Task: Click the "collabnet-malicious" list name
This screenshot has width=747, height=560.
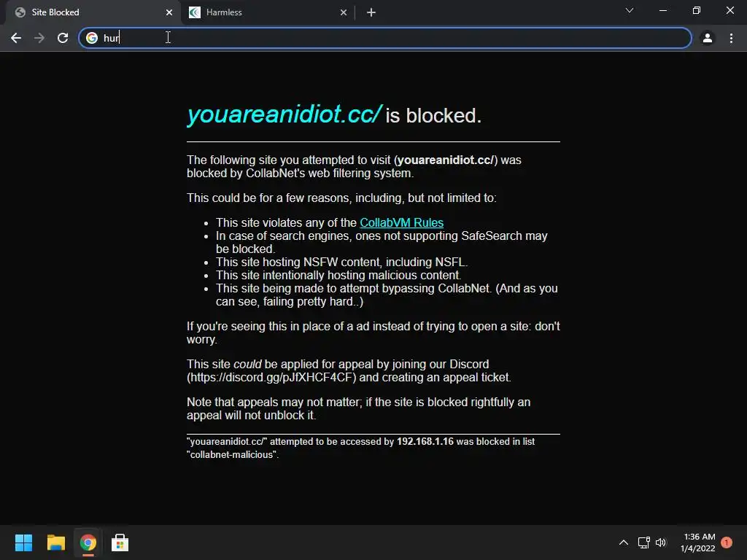Action: coord(231,455)
